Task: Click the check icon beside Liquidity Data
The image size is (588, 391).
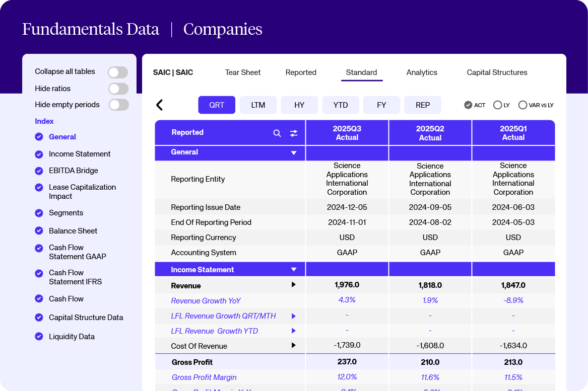Action: 39,337
